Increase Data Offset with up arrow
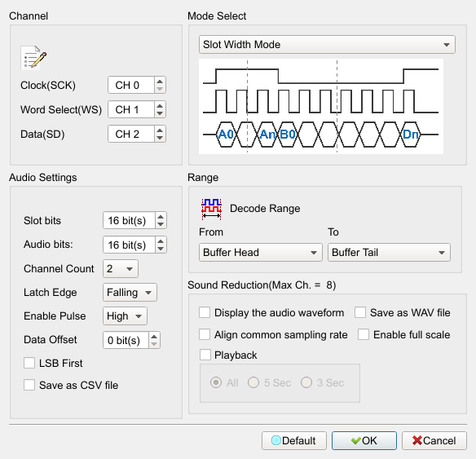 click(154, 337)
